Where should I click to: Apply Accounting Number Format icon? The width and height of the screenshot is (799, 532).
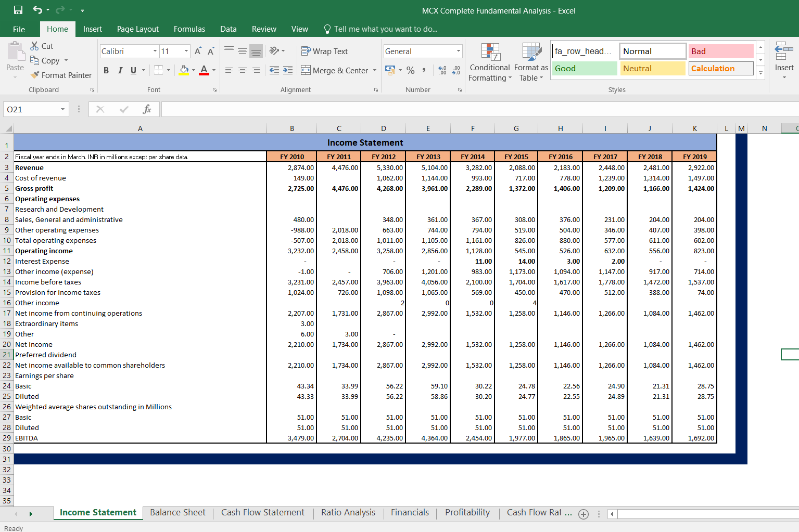pyautogui.click(x=390, y=70)
